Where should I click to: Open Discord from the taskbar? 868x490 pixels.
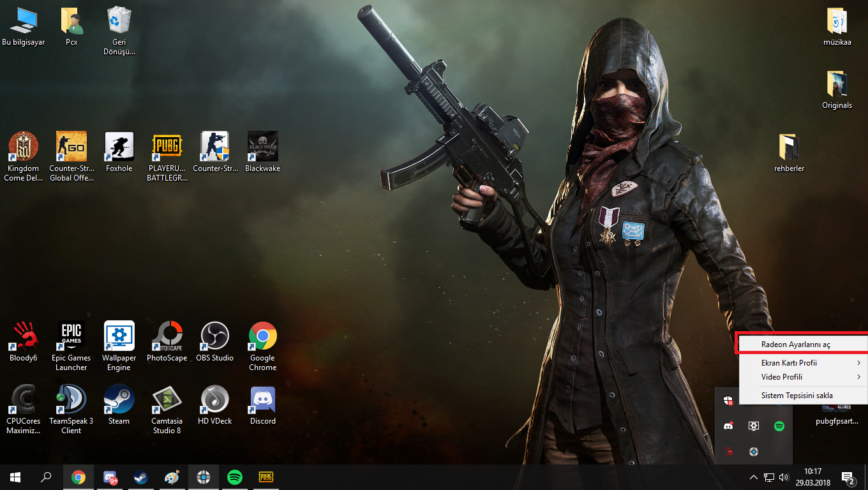click(110, 477)
